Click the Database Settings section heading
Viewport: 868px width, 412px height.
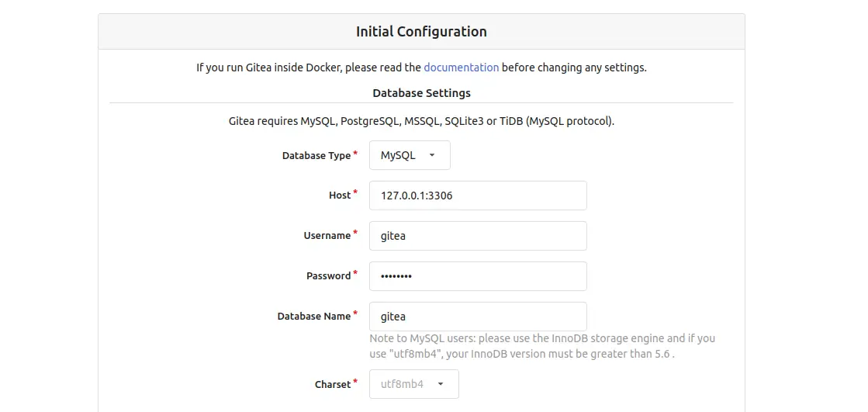(x=421, y=93)
